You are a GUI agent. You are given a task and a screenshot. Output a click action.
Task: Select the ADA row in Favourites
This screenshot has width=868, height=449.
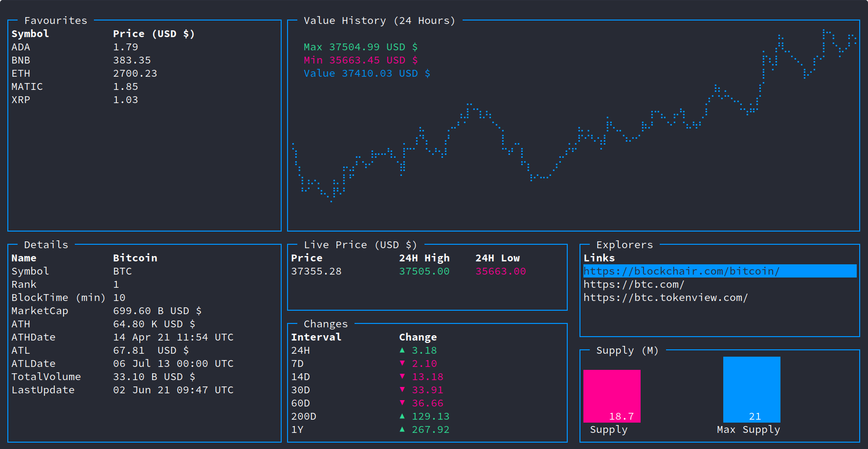click(144, 47)
